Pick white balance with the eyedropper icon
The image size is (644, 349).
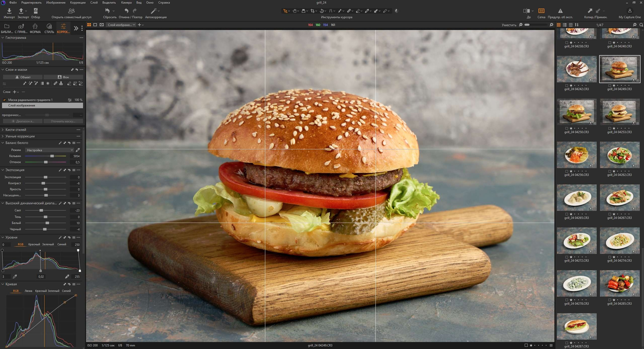point(78,150)
